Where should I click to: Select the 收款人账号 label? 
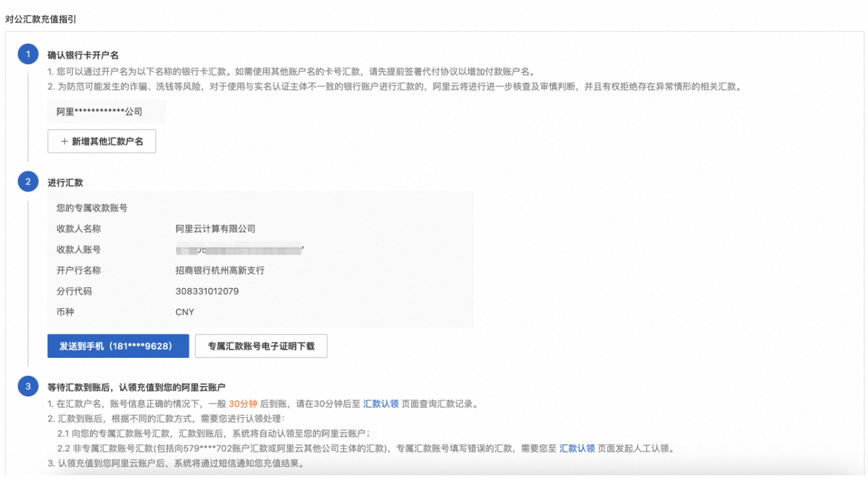pos(79,249)
